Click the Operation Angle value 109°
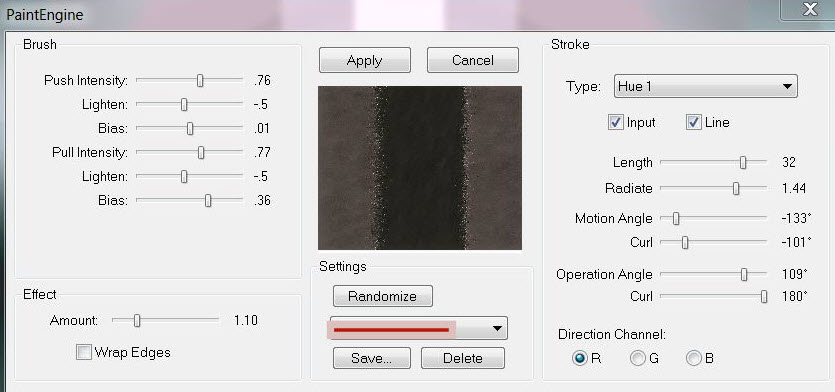The width and height of the screenshot is (835, 392). (x=795, y=274)
